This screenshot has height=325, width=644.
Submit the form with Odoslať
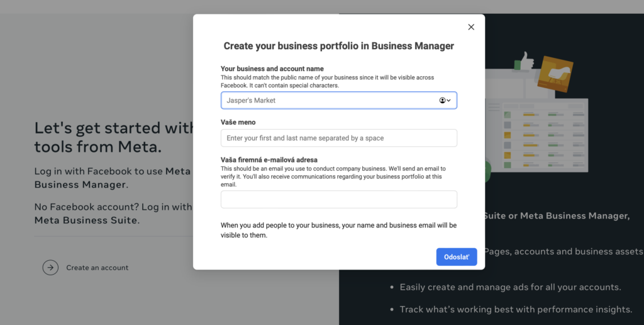[457, 257]
